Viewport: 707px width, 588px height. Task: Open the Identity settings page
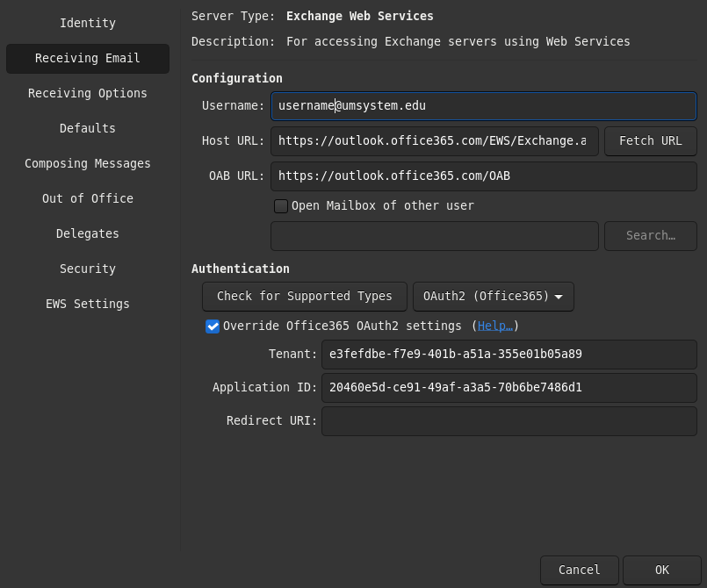pyautogui.click(x=88, y=23)
